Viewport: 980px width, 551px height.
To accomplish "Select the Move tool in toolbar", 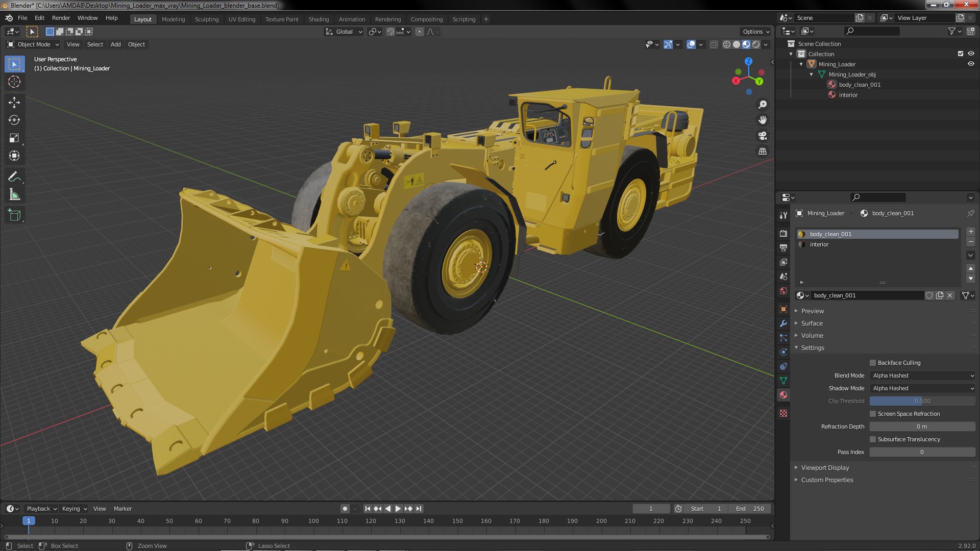I will (x=14, y=102).
